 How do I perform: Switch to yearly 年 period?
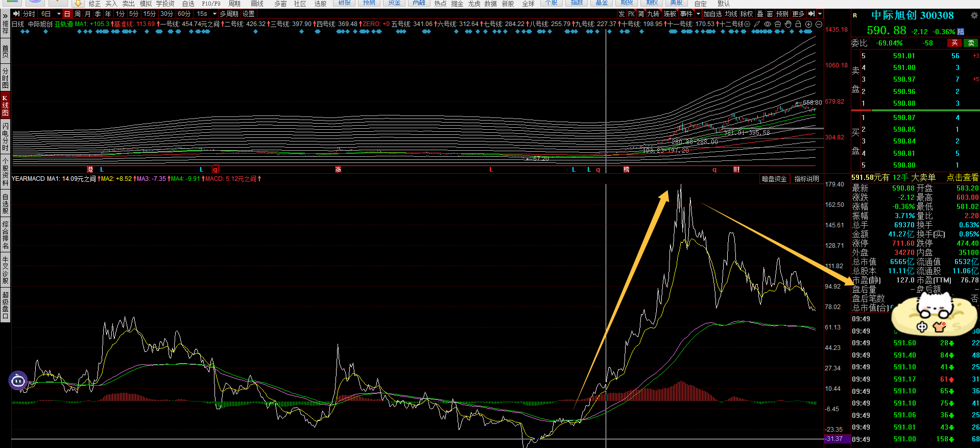coord(108,14)
